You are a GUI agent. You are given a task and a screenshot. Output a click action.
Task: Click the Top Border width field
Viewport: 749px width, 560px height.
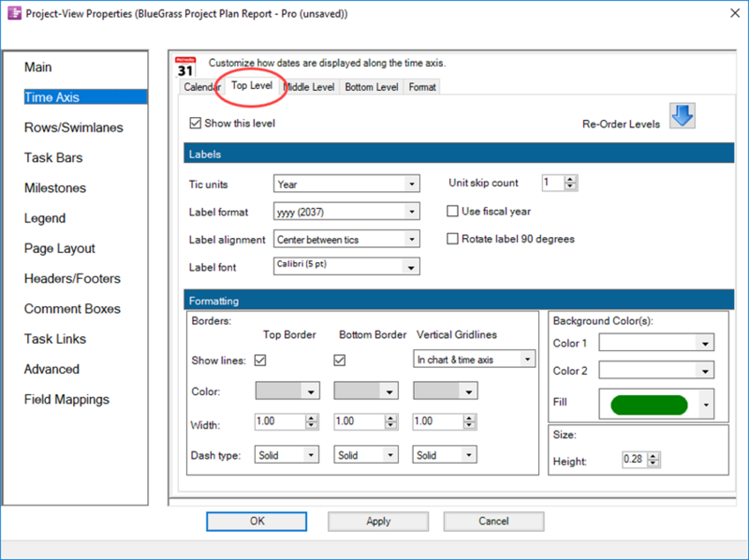click(x=280, y=421)
